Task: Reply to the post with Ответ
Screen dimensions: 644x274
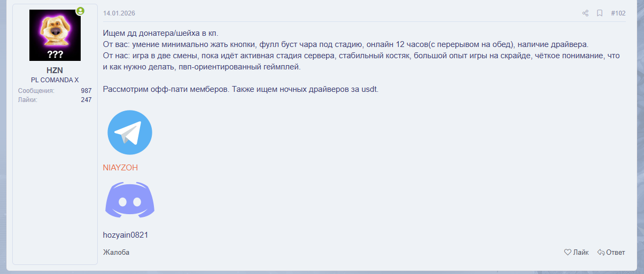Action: (611, 253)
